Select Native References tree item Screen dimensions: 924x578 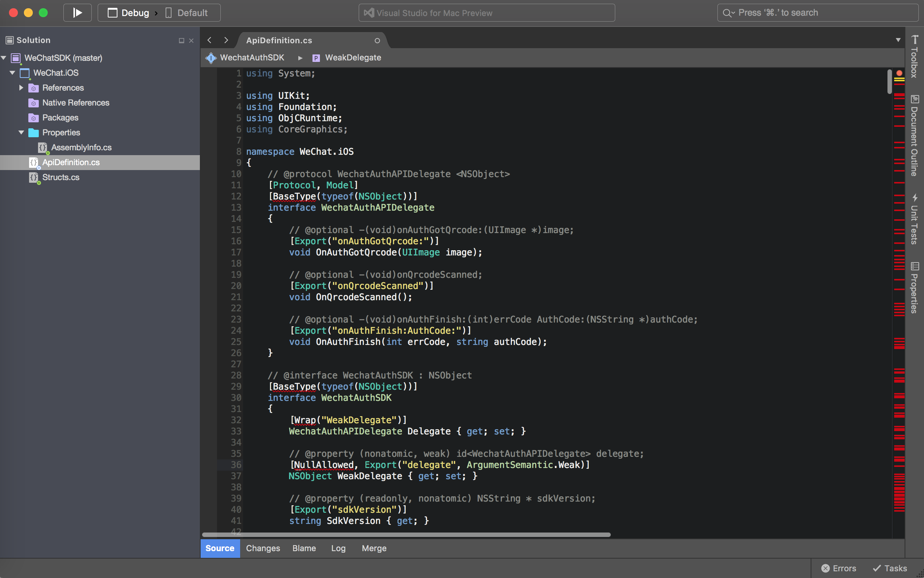click(x=76, y=103)
